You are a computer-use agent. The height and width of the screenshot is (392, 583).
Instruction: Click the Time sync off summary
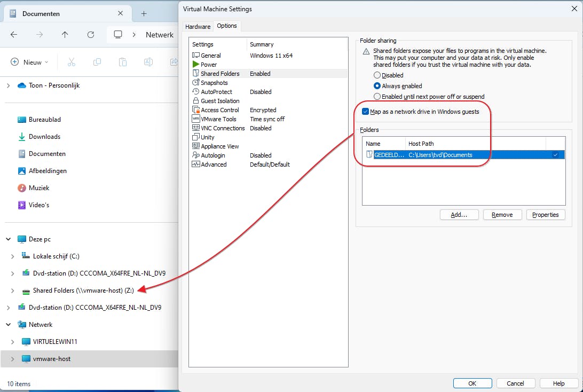click(267, 119)
